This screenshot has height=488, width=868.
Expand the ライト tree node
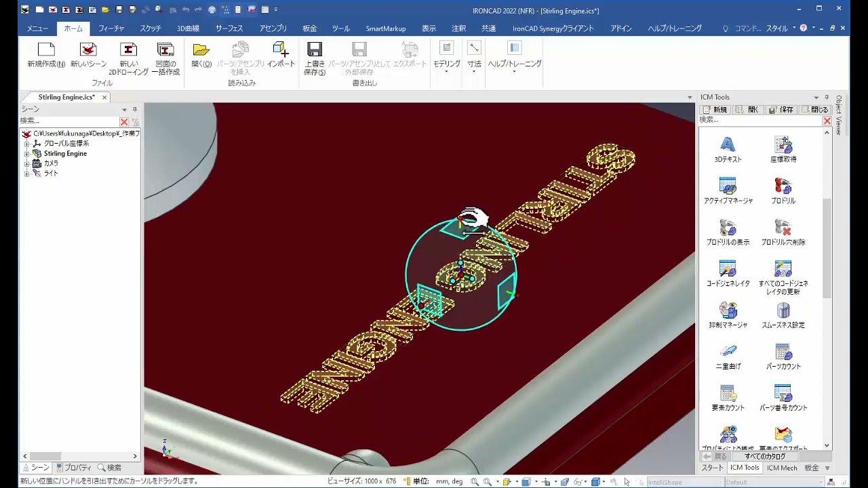point(27,174)
